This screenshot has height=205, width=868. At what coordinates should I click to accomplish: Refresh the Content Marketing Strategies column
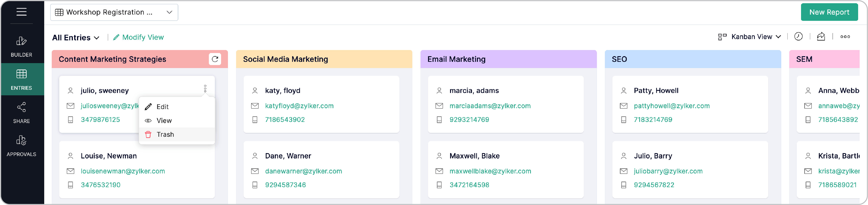click(x=215, y=59)
